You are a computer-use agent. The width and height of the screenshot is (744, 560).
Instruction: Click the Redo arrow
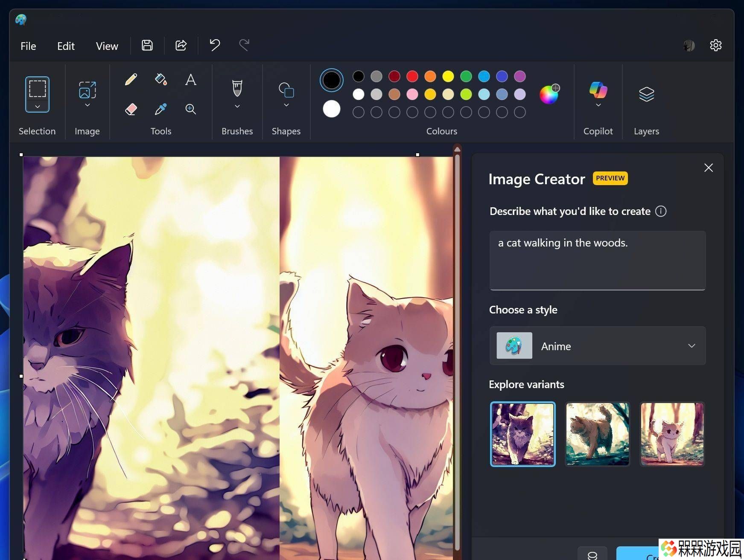[244, 45]
